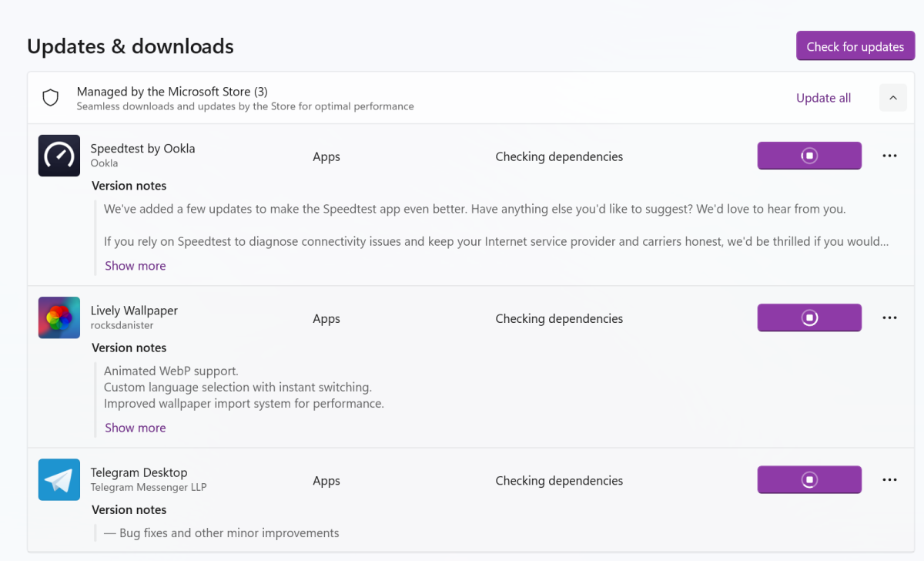Stop the Speedtest by Ookla update
Image resolution: width=924 pixels, height=561 pixels.
[809, 156]
